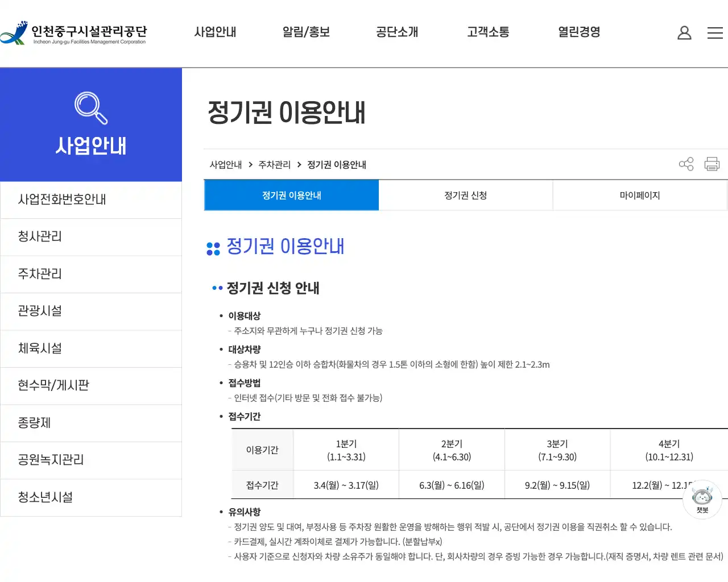Click the 인천중구시설관리공단 logo
Viewport: 728px width, 582px height.
(x=74, y=32)
